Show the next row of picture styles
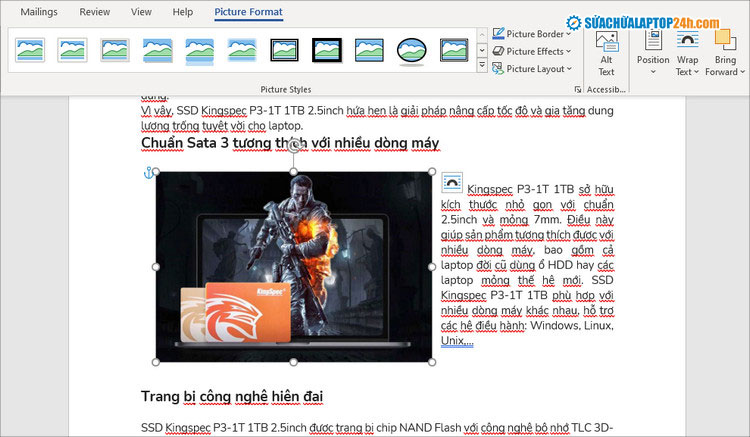The image size is (750, 437). pyautogui.click(x=482, y=50)
